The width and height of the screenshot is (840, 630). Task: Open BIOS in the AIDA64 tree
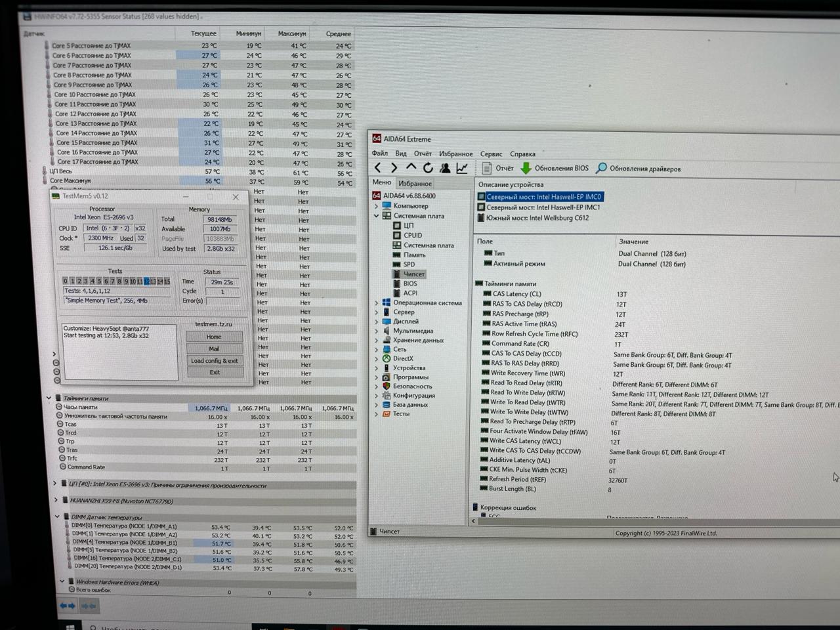[x=405, y=283]
